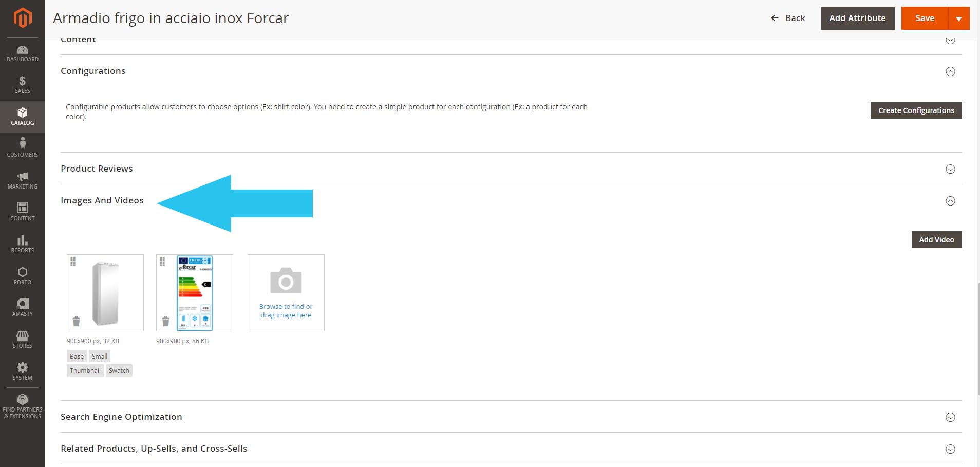
Task: Delete the energy label image
Action: click(165, 322)
